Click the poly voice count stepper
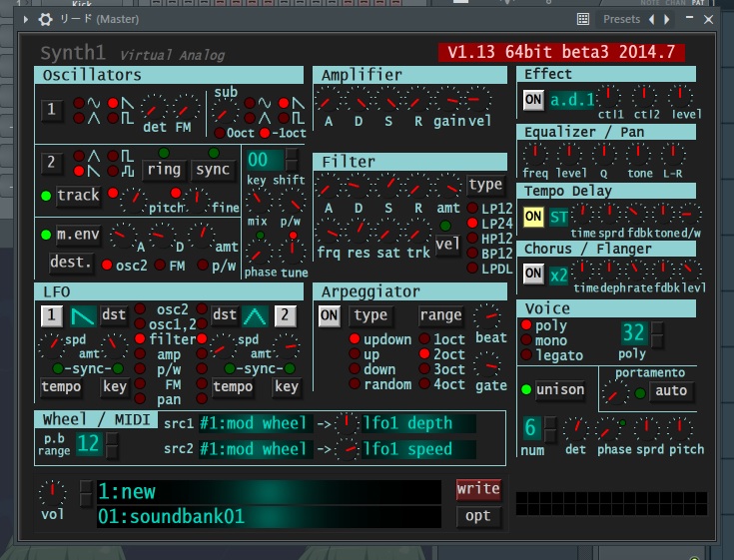 [x=657, y=334]
